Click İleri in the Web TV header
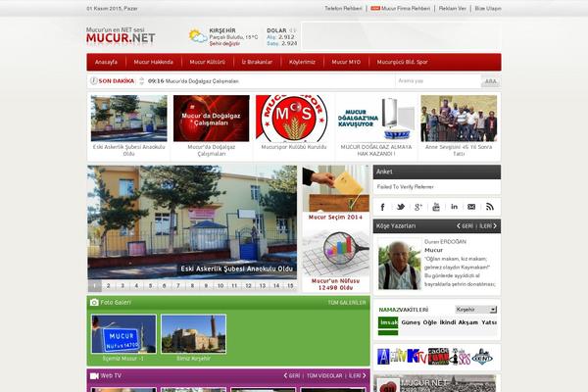Screen dimensions: 588x392 [x=358, y=375]
